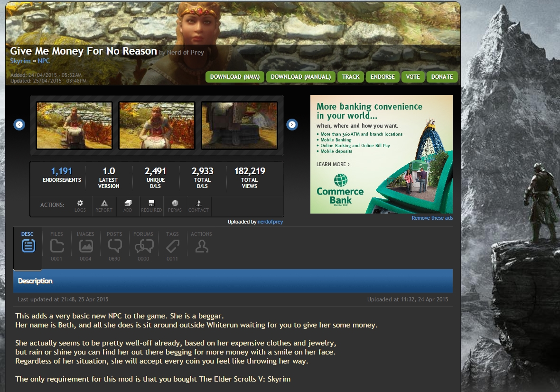This screenshot has height=392, width=560.
Task: Open the NPC category link
Action: point(44,61)
